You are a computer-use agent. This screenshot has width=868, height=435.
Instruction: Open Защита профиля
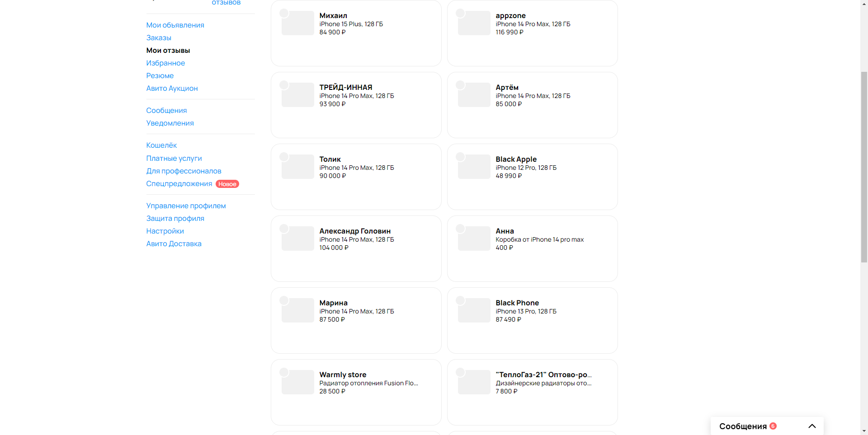(x=175, y=219)
